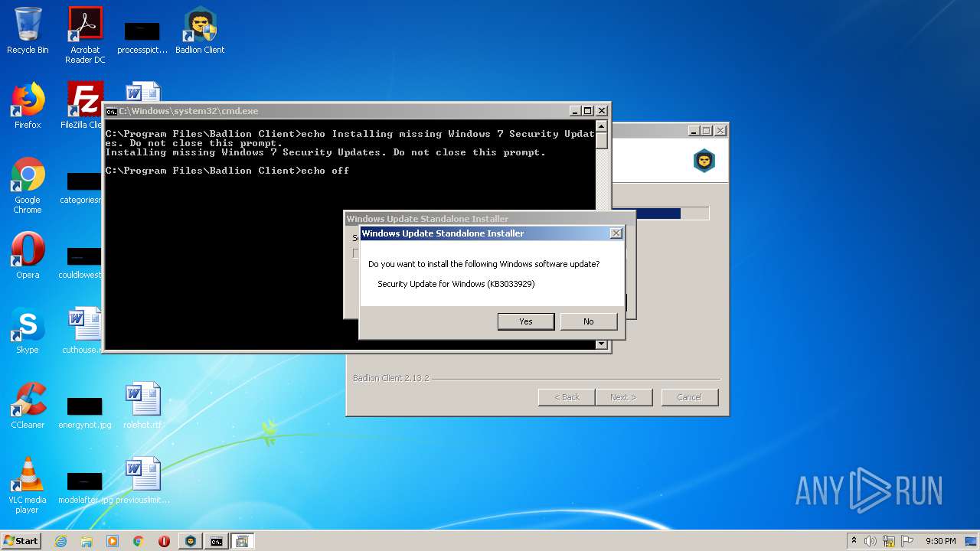Viewport: 980px width, 551px height.
Task: Launch VLC media player shortcut
Action: (28, 485)
